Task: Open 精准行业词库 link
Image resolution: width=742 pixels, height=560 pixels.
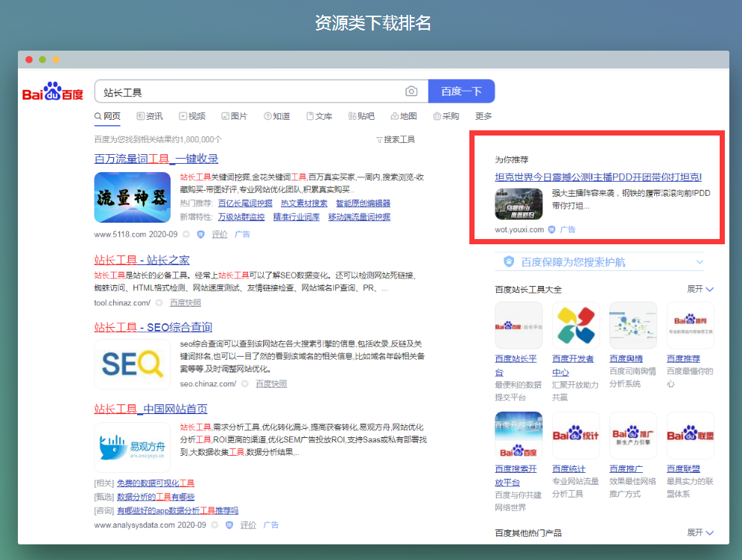Action: tap(297, 217)
